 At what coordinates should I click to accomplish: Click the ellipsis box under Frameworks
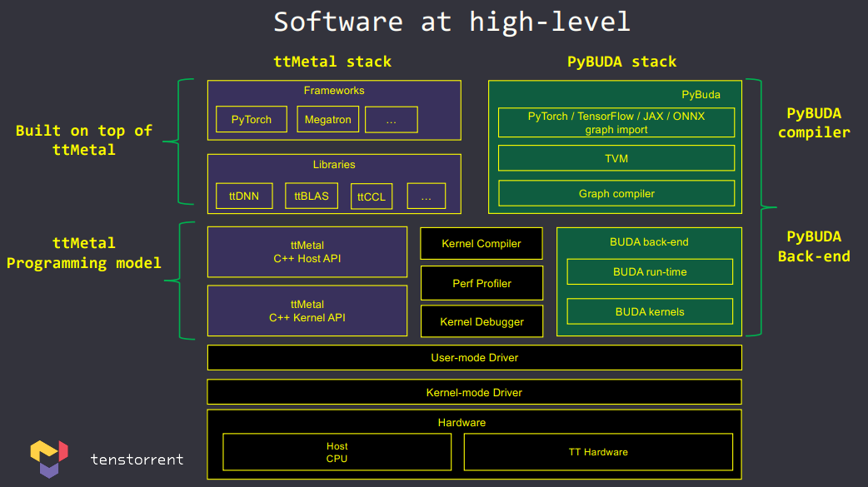pyautogui.click(x=392, y=120)
